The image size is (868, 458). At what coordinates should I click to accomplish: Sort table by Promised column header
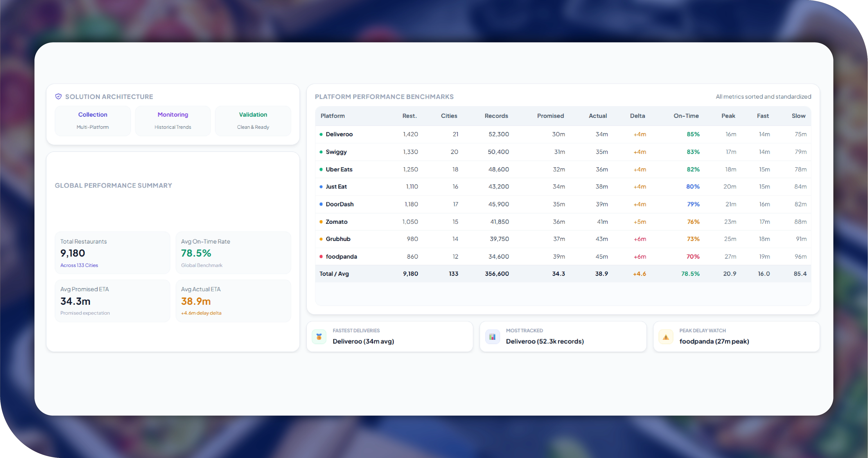click(x=550, y=116)
